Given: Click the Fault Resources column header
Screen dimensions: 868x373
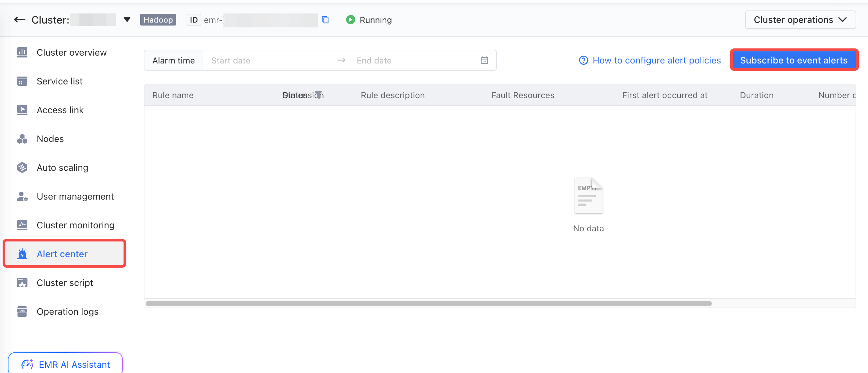Looking at the screenshot, I should (x=523, y=95).
